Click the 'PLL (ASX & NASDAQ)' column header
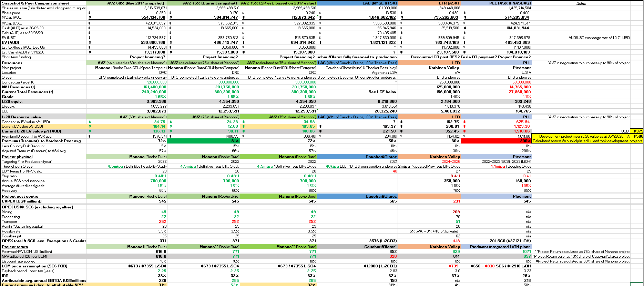644x286 pixels. click(510, 3)
